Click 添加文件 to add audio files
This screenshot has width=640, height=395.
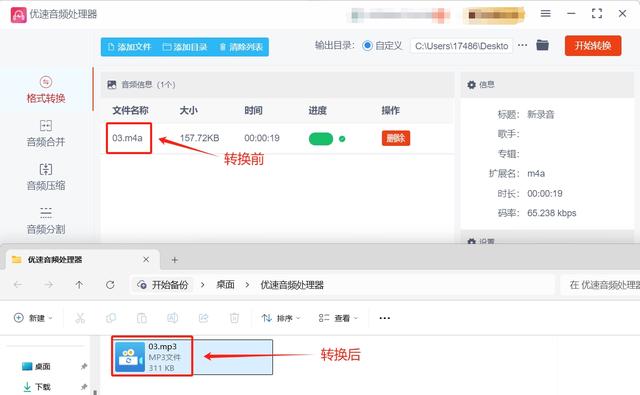pyautogui.click(x=129, y=47)
